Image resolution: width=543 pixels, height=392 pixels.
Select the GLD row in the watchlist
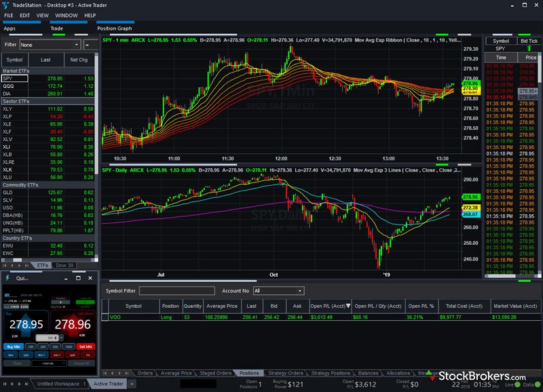point(48,193)
